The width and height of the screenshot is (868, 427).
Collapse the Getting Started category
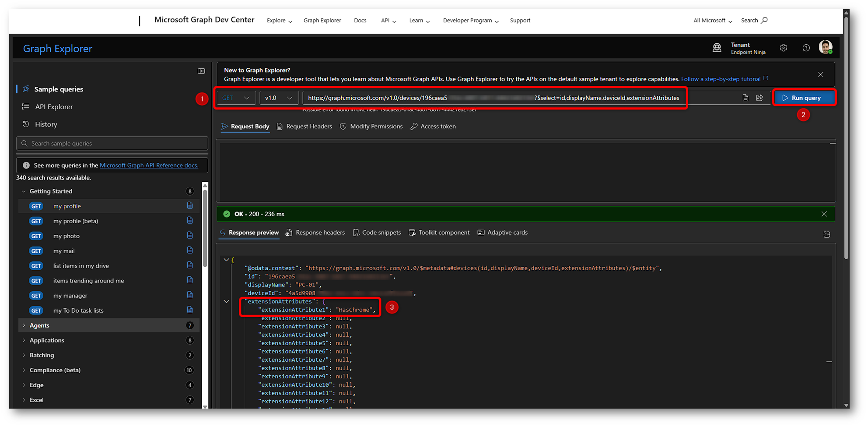24,191
